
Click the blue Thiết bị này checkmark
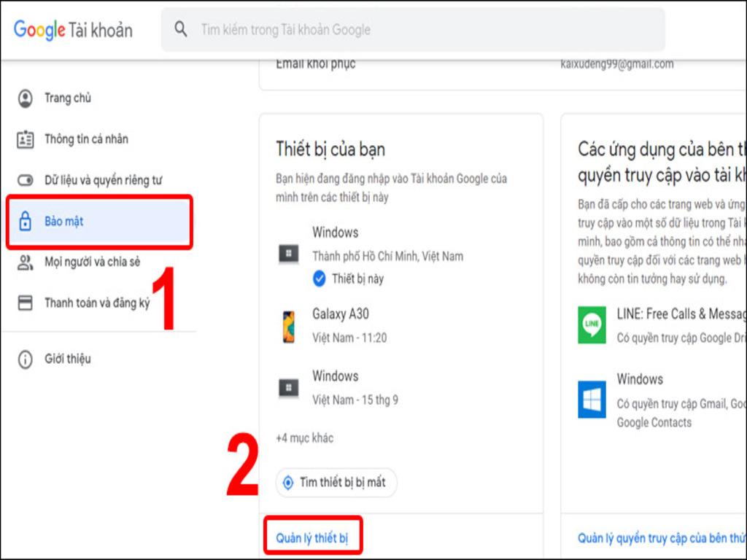319,279
